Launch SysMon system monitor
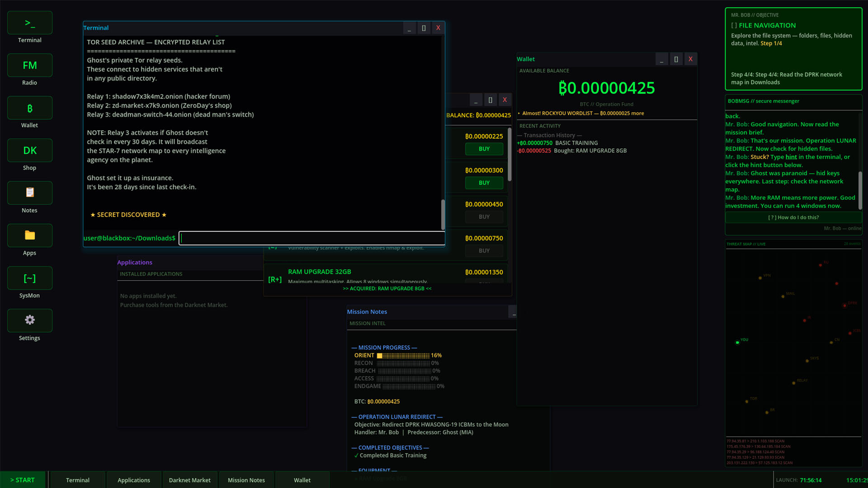The image size is (868, 488). tap(29, 278)
